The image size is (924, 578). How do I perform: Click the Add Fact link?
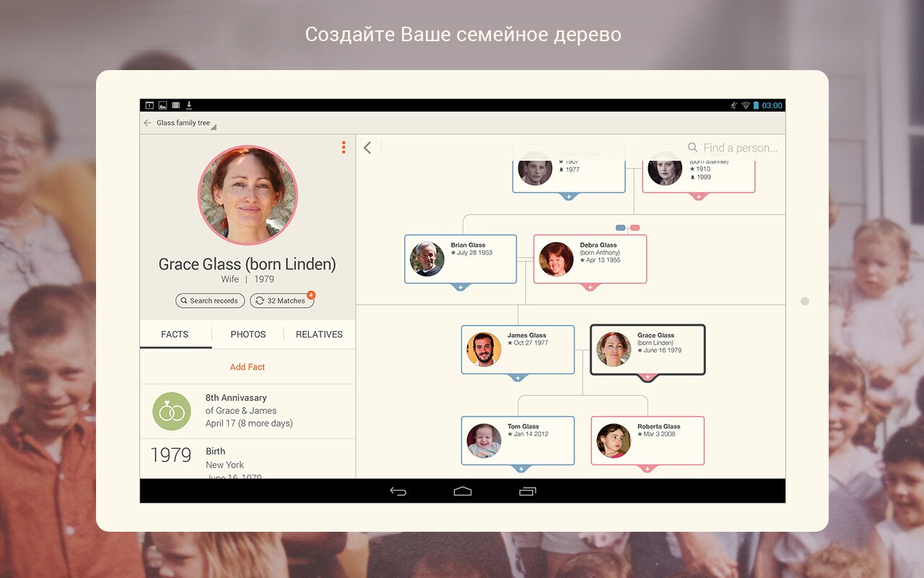click(247, 367)
